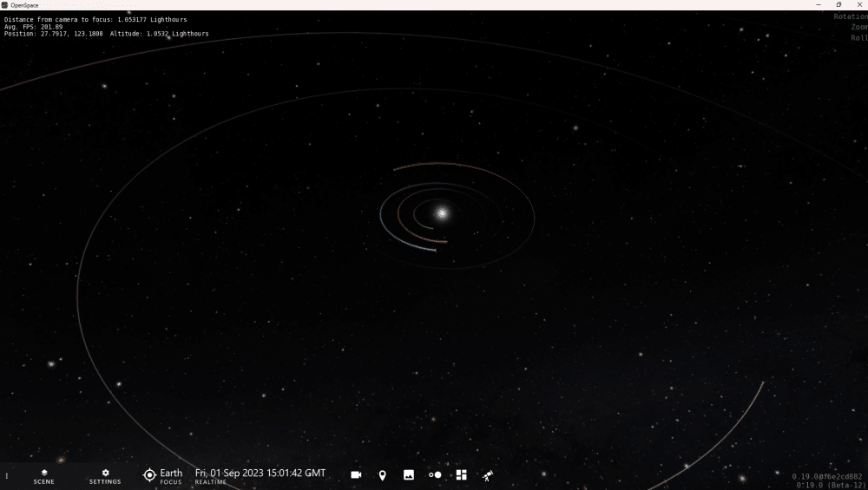Open the session recording camera icon
This screenshot has height=490, width=868.
point(356,475)
